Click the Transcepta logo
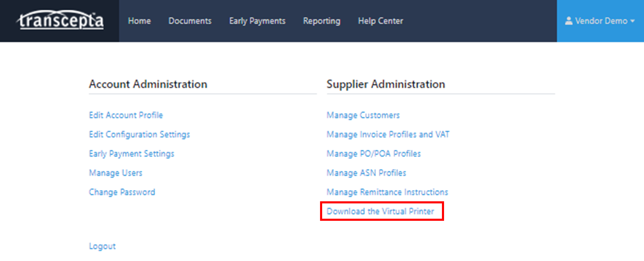This screenshot has height=261, width=644. coord(60,20)
